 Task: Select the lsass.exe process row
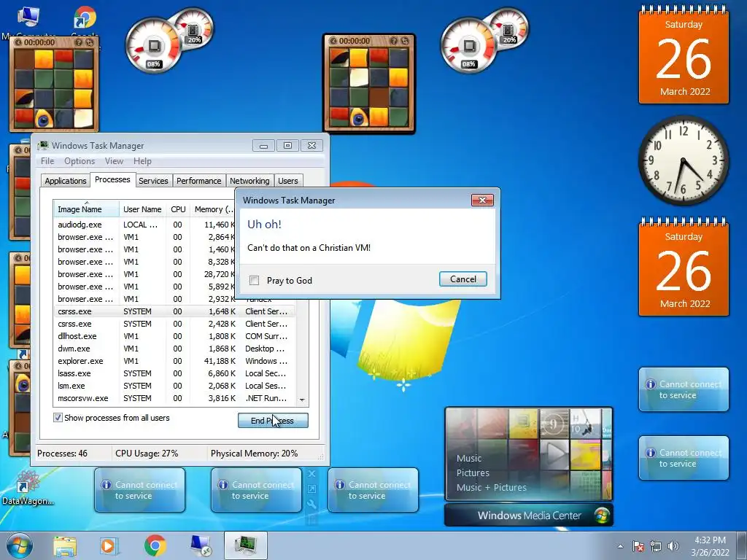[x=174, y=373]
